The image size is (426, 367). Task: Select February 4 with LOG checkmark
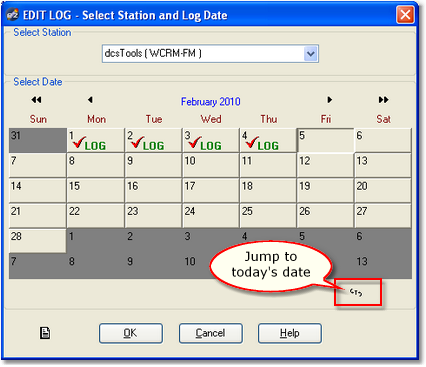click(x=268, y=140)
